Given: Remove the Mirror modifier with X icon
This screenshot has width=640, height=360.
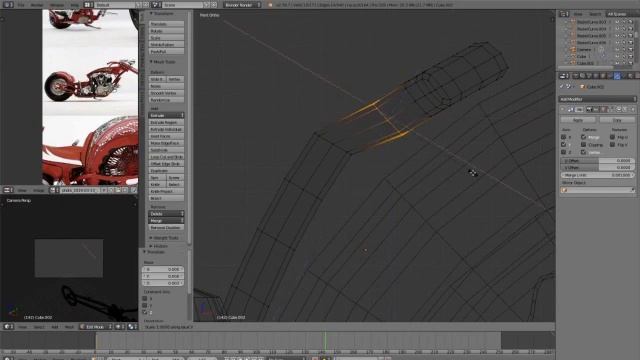Looking at the screenshot, I should (x=633, y=109).
